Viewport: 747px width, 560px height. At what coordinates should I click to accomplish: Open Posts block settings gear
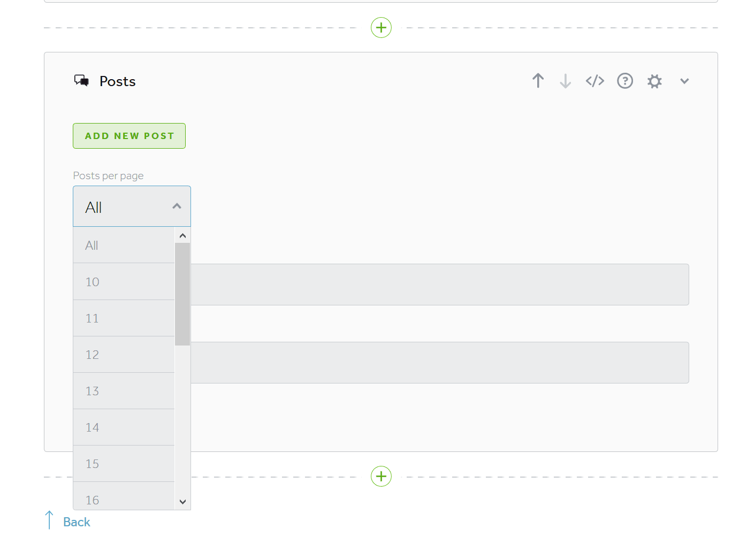(x=654, y=81)
